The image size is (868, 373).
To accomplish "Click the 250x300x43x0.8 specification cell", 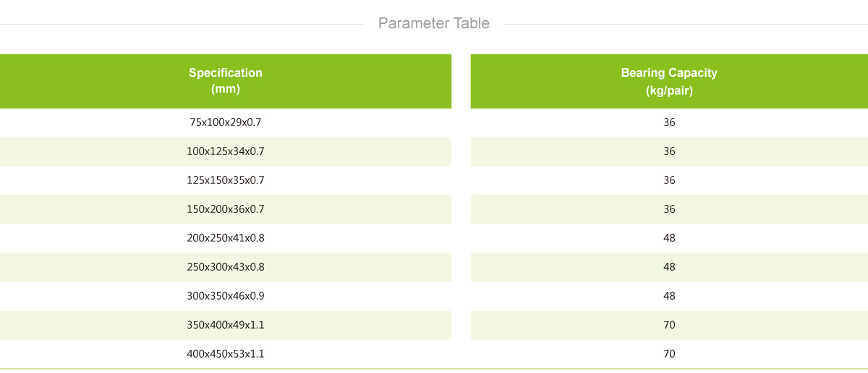I will pos(226,267).
